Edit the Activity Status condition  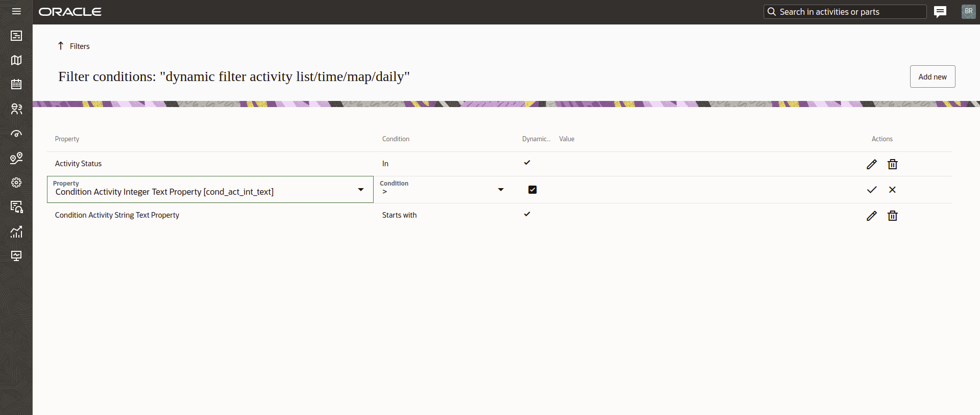pos(871,164)
